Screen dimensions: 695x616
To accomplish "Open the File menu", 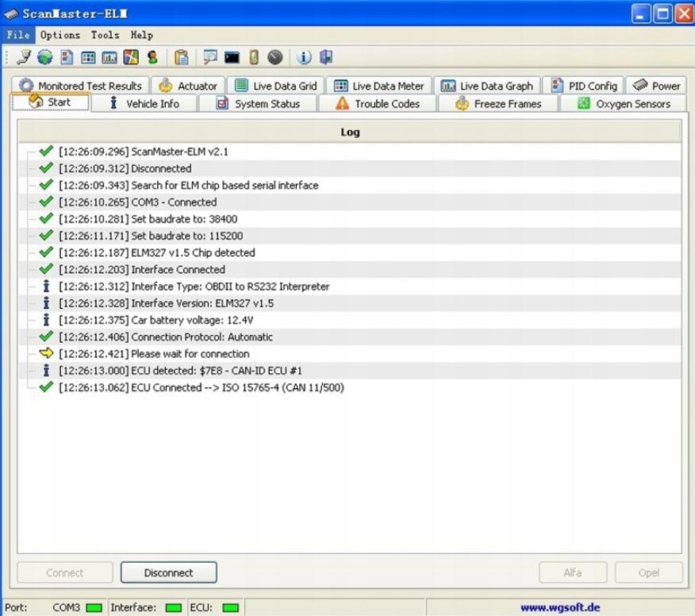I will pyautogui.click(x=18, y=35).
